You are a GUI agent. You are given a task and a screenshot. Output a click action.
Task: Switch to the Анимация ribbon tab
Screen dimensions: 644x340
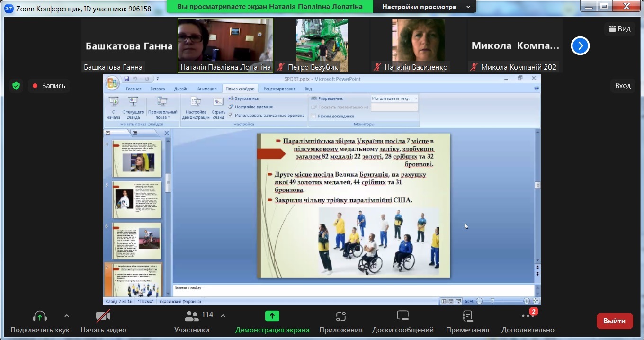pyautogui.click(x=207, y=89)
